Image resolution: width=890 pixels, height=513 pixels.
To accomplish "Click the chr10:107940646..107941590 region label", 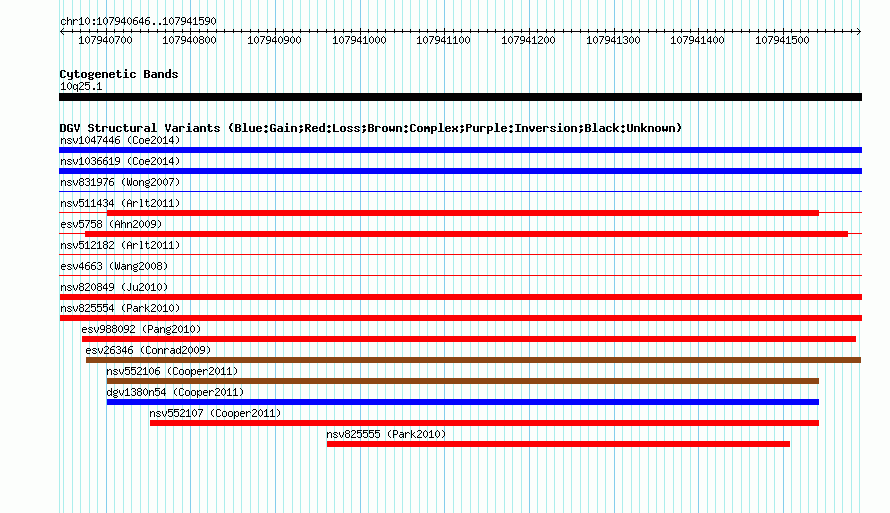I will point(138,21).
